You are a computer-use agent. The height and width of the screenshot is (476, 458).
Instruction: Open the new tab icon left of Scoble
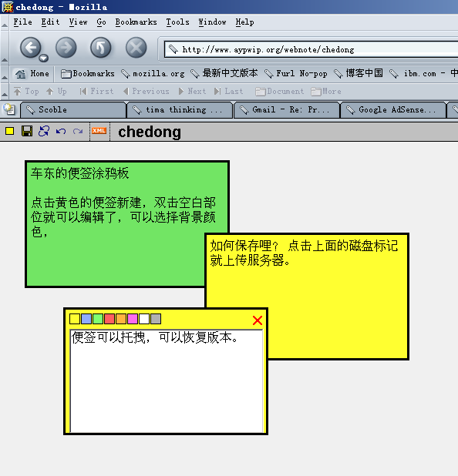click(x=9, y=109)
